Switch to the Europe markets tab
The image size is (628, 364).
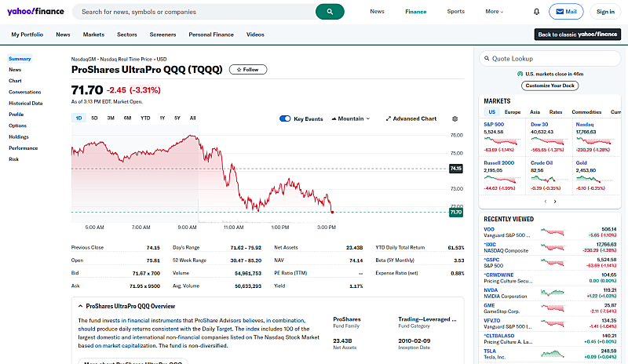click(513, 112)
